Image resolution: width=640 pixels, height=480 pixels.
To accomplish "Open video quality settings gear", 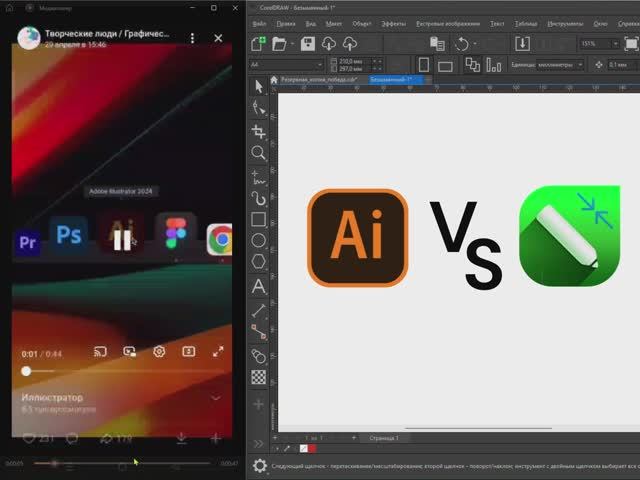I will pos(159,351).
